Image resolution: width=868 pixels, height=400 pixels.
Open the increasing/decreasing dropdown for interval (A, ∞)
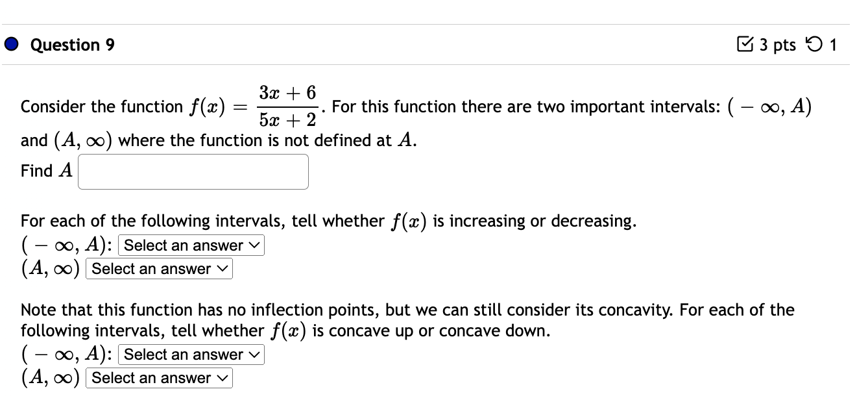pos(158,269)
